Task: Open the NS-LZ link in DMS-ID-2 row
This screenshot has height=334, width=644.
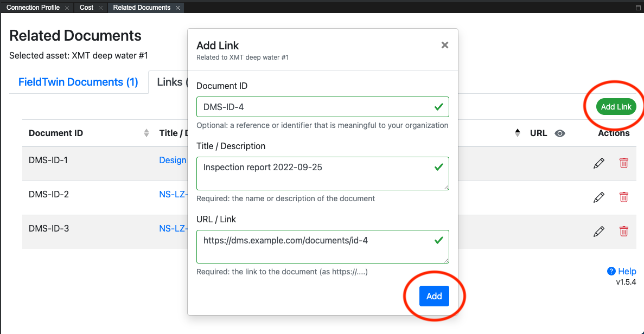Action: tap(173, 194)
